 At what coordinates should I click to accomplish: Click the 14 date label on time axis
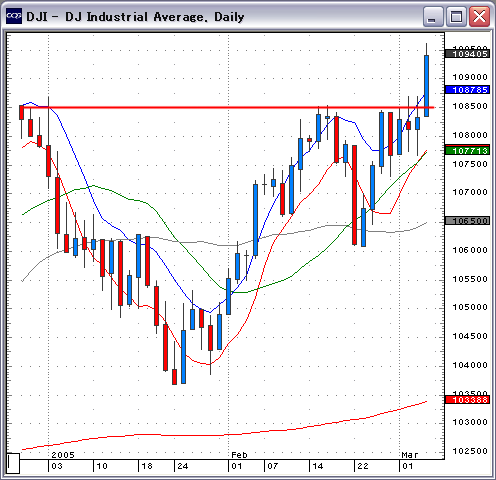pos(318,466)
